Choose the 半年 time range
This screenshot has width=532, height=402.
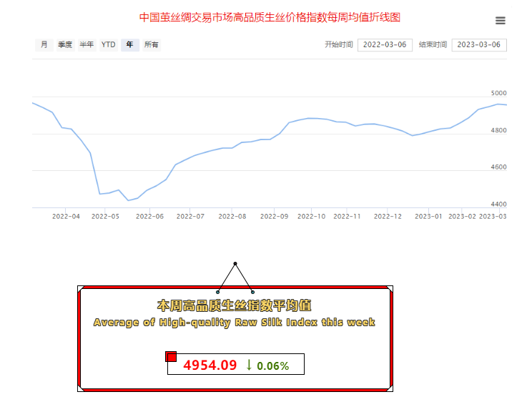[x=87, y=45]
